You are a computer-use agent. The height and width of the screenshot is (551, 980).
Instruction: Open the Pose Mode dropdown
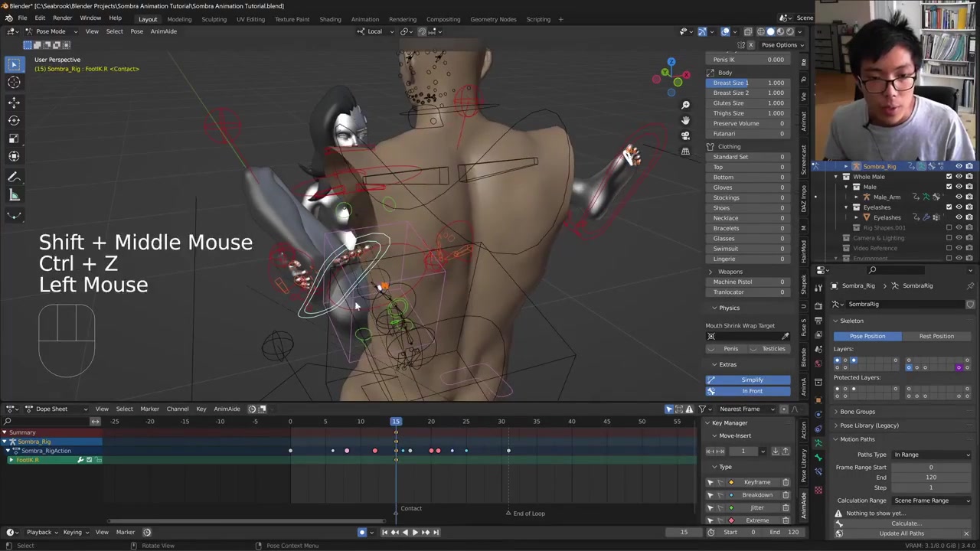[51, 31]
